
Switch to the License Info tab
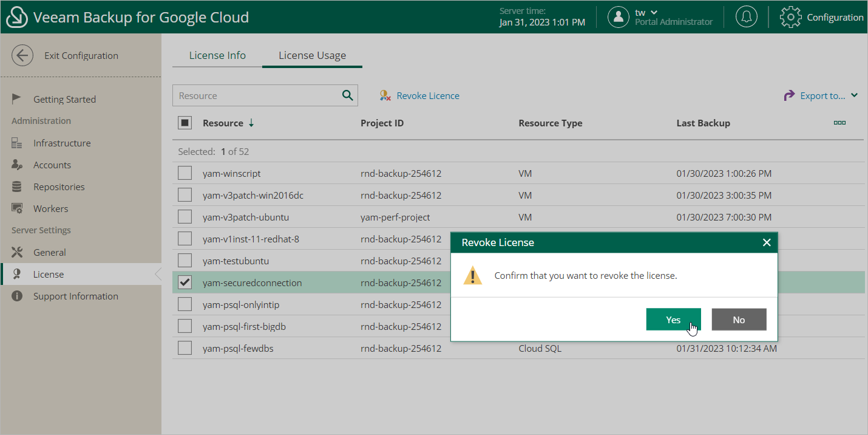click(x=217, y=55)
